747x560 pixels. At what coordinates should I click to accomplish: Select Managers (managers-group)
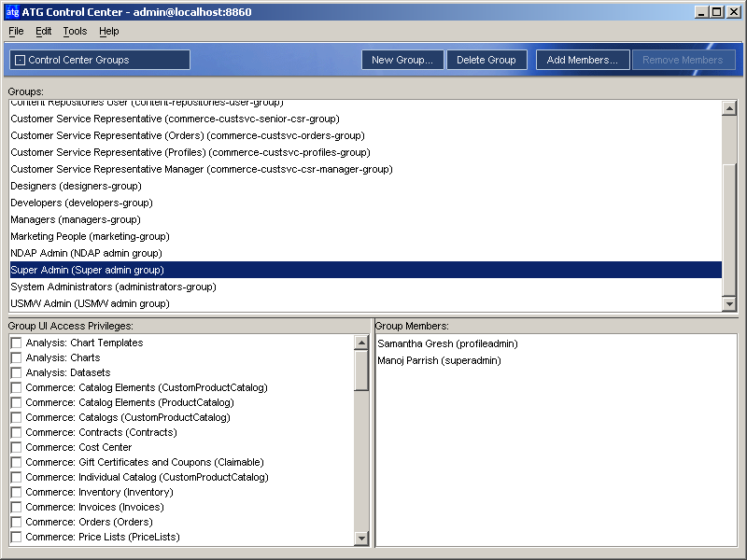pyautogui.click(x=365, y=219)
